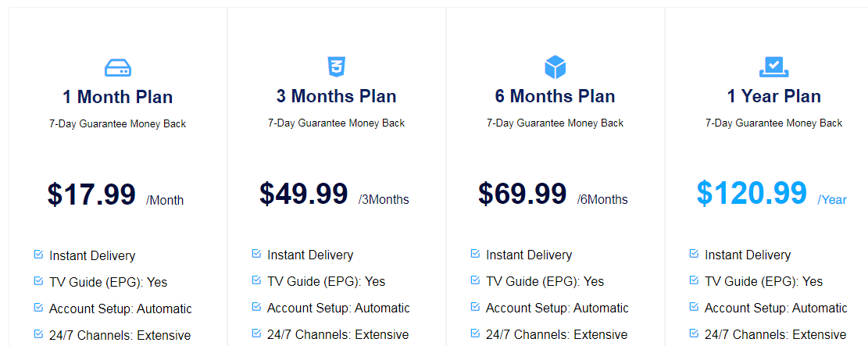Click the laptop checkmark icon above 1 Year Plan
Image resolution: width=868 pixels, height=346 pixels.
pyautogui.click(x=773, y=67)
